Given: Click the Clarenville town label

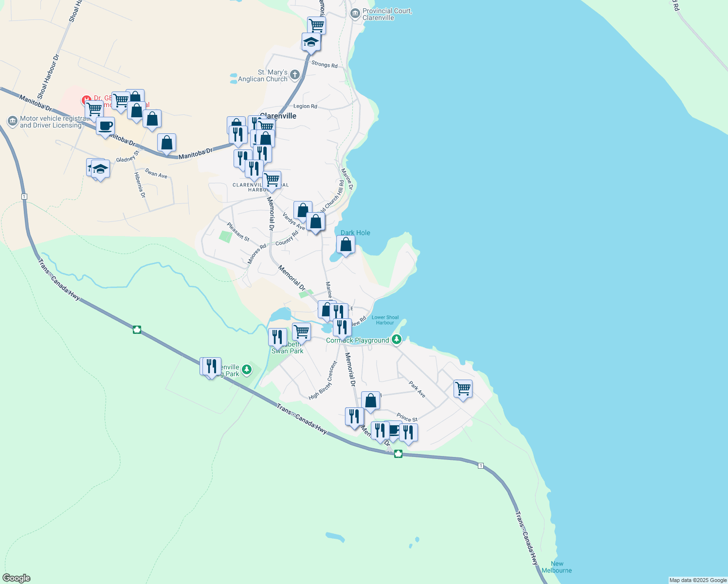Looking at the screenshot, I should tap(279, 116).
